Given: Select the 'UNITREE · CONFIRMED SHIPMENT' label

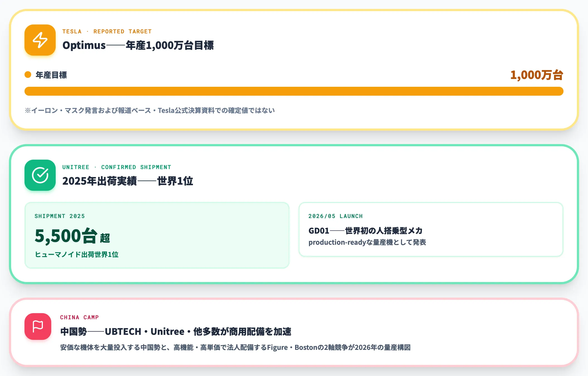Looking at the screenshot, I should click(117, 167).
